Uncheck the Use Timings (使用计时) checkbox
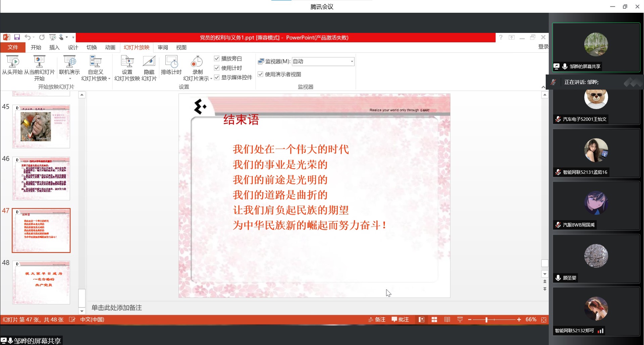 coord(217,68)
